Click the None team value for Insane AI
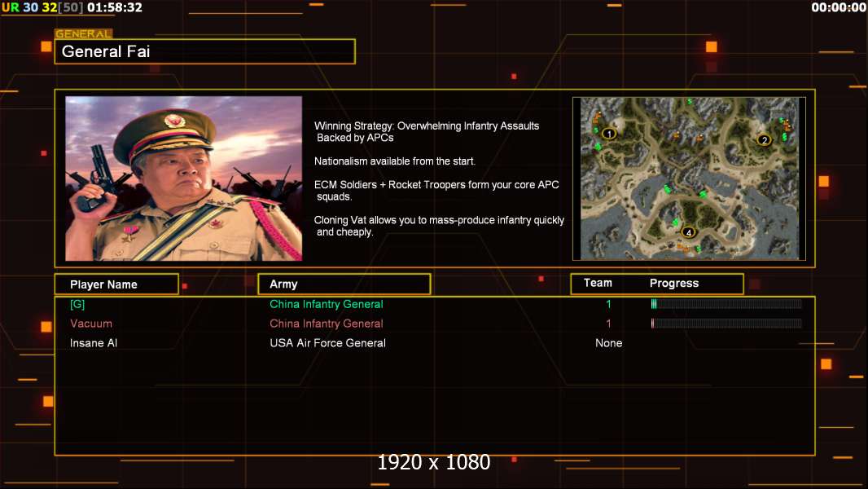This screenshot has width=868, height=489. click(x=609, y=343)
